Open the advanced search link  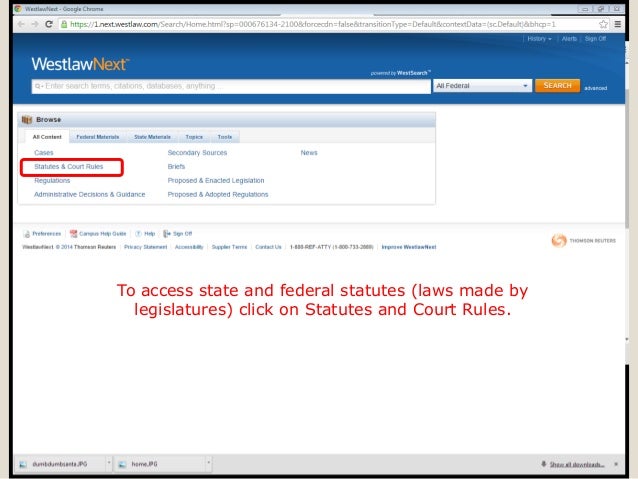coord(595,88)
